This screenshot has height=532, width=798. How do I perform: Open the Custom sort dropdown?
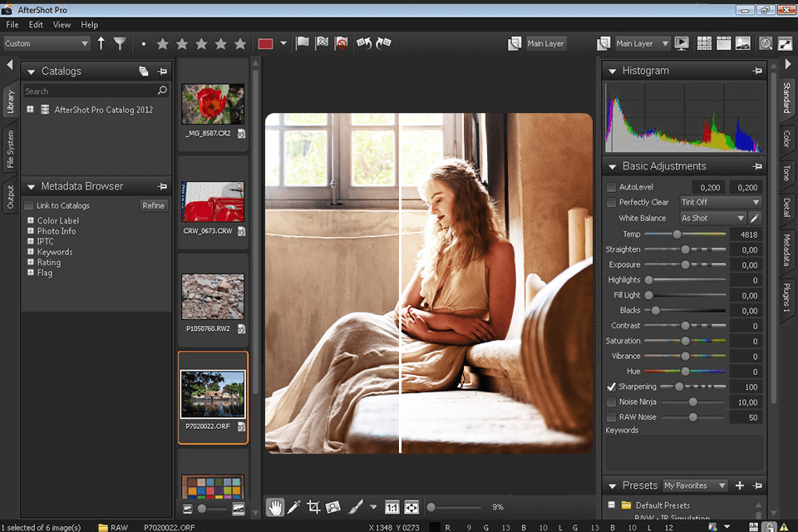click(x=47, y=43)
